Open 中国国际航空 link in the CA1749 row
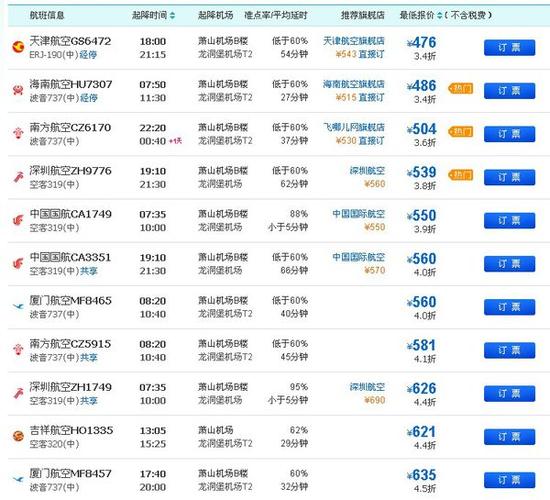This screenshot has height=500, width=550. (x=358, y=214)
